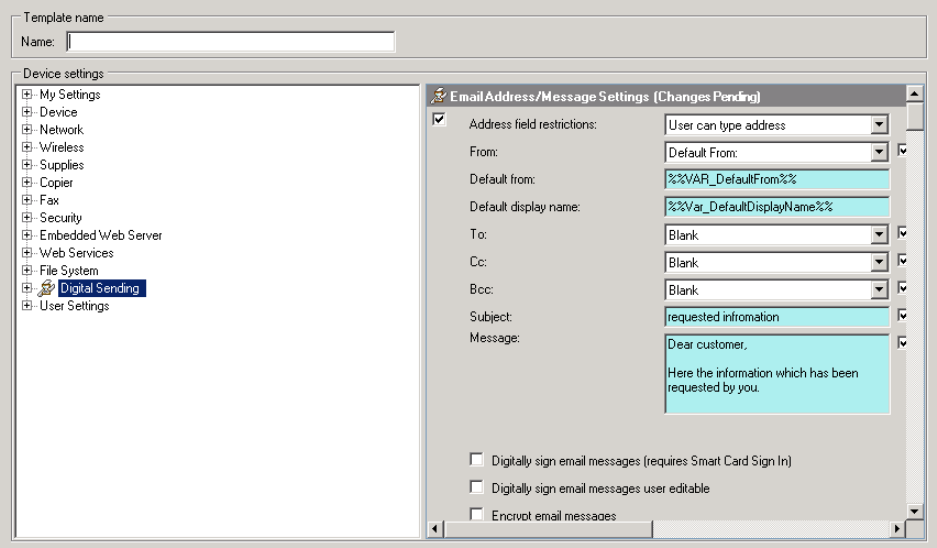937x548 pixels.
Task: Open the To dropdown set to Blank
Action: coord(878,235)
